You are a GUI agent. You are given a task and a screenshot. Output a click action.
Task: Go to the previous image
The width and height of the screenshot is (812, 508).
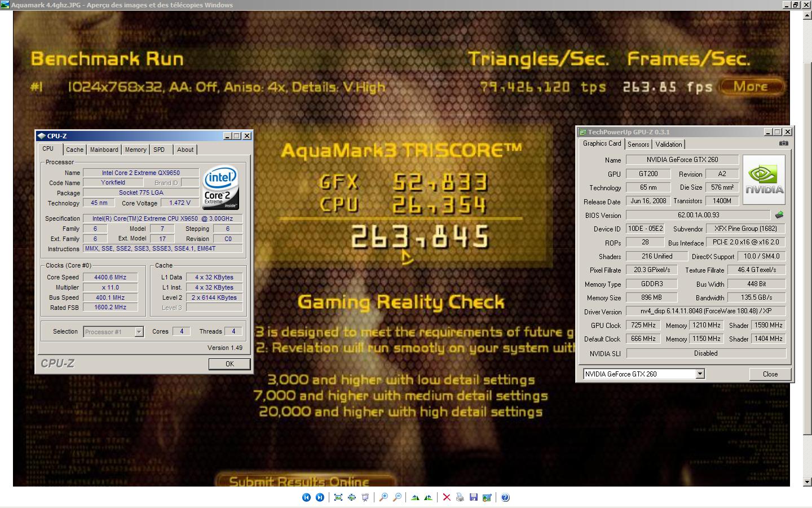coord(306,497)
